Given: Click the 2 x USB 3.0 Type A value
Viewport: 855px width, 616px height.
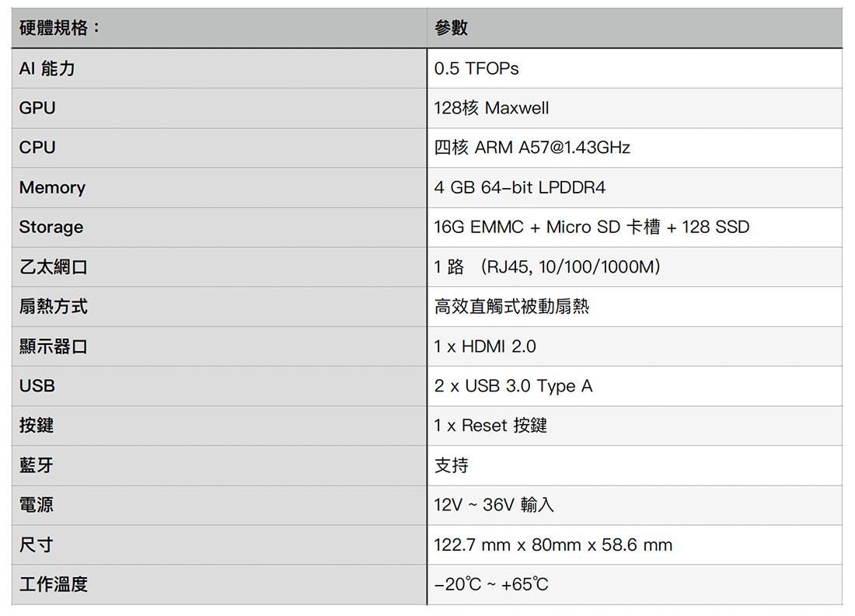Looking at the screenshot, I should pos(513,386).
